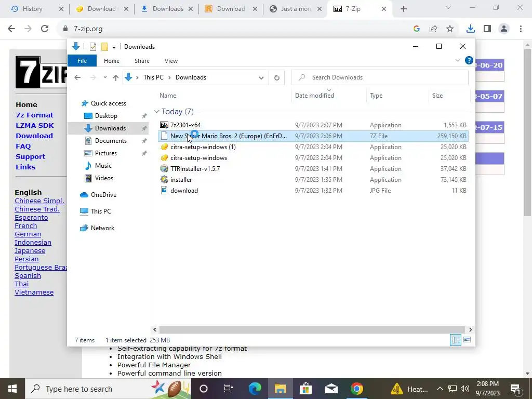Open Chinese Simpl. language link

(39, 201)
